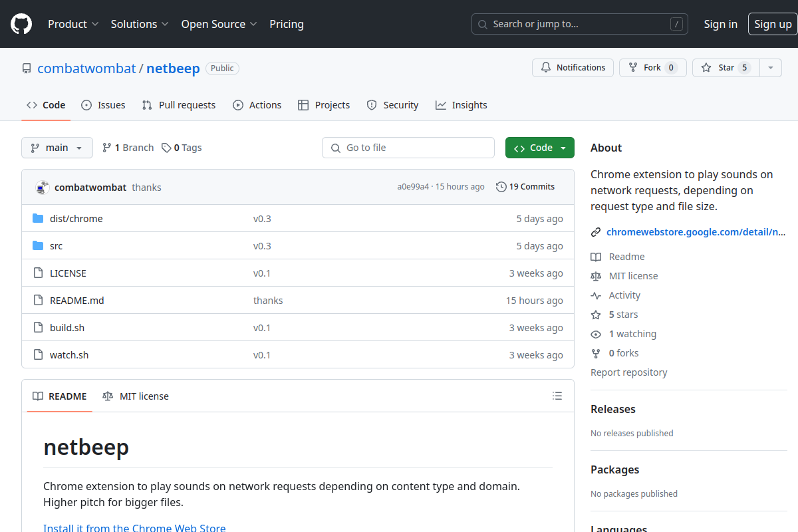Click the Readme link in About

tap(618, 257)
